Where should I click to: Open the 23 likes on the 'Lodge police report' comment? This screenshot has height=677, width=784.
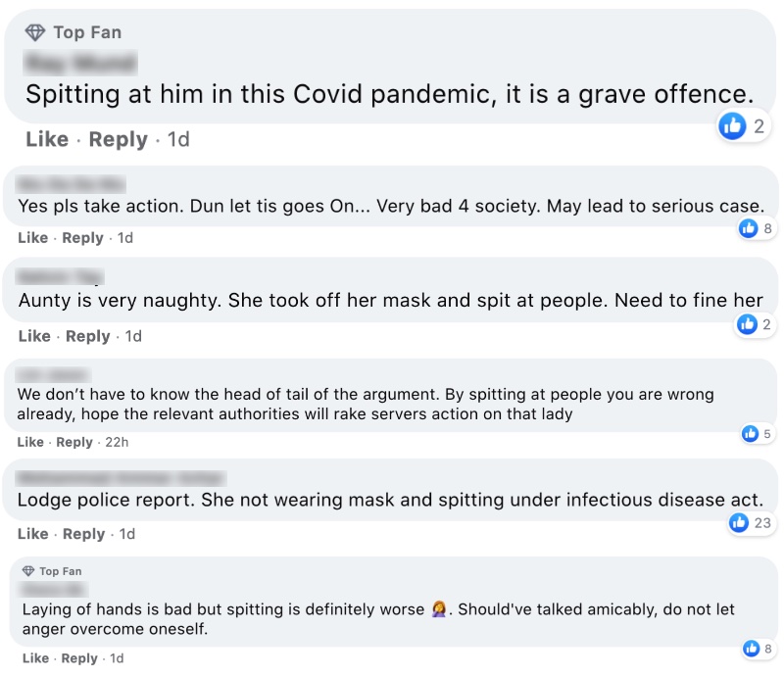point(752,523)
